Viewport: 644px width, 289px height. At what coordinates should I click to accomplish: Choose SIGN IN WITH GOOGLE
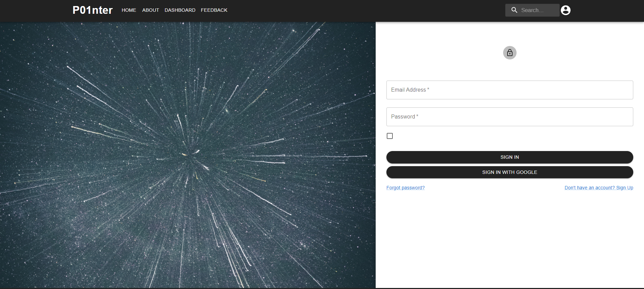509,172
